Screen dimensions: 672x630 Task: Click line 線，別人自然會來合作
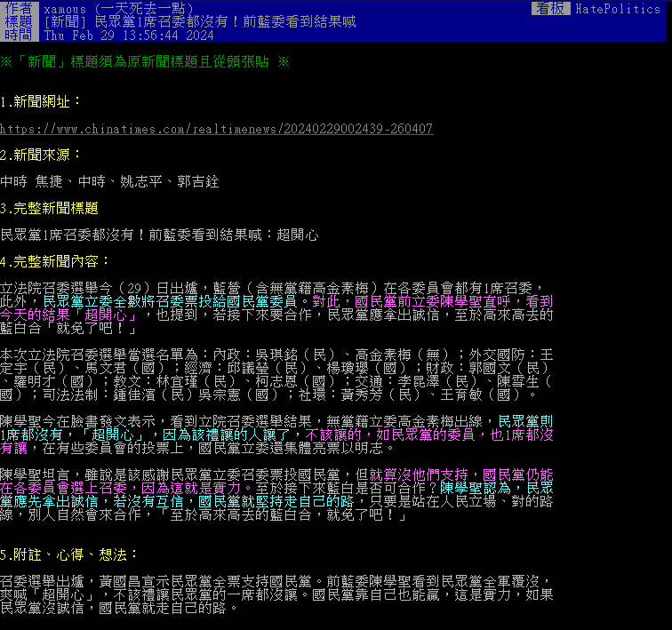tap(204, 514)
